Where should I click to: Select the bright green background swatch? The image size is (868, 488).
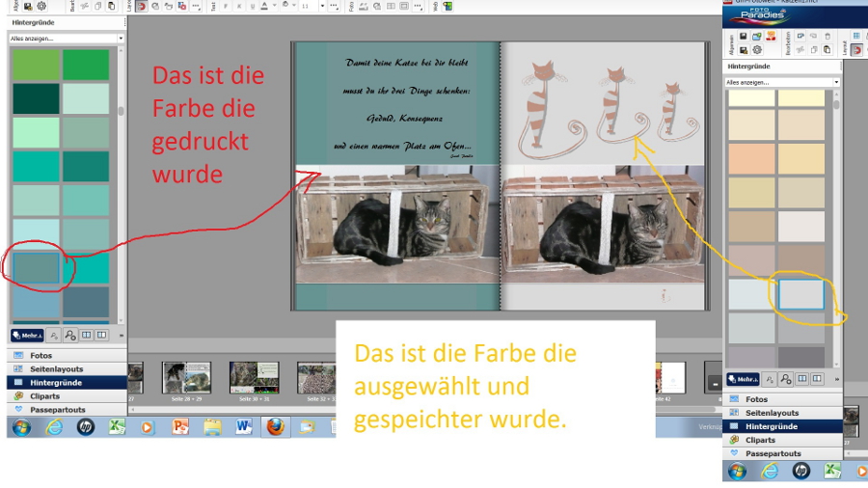pos(87,65)
